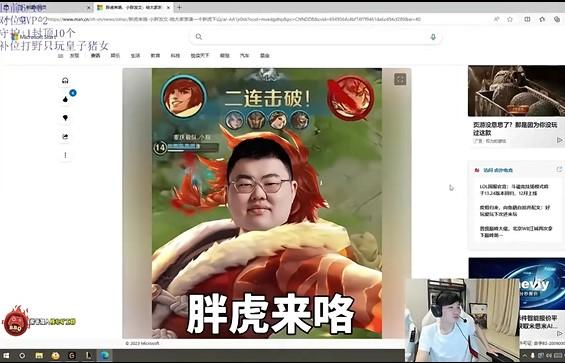The image size is (565, 363).
Task: Click the share icon in article sidebar
Action: point(65,137)
